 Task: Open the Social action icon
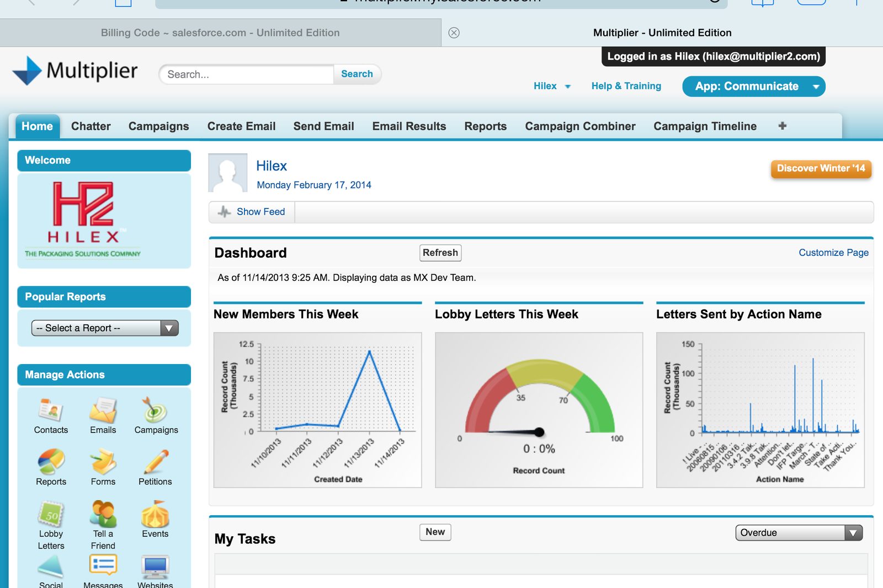point(51,566)
